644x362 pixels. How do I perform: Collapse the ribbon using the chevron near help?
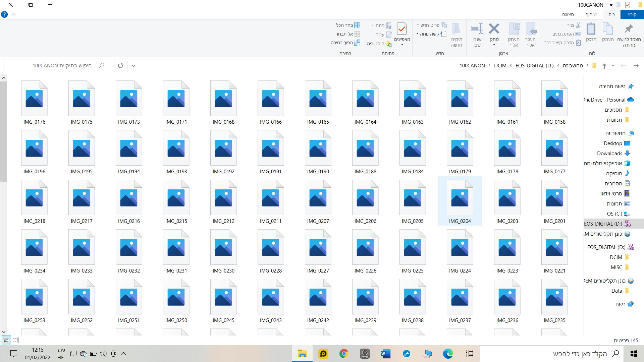pos(13,15)
